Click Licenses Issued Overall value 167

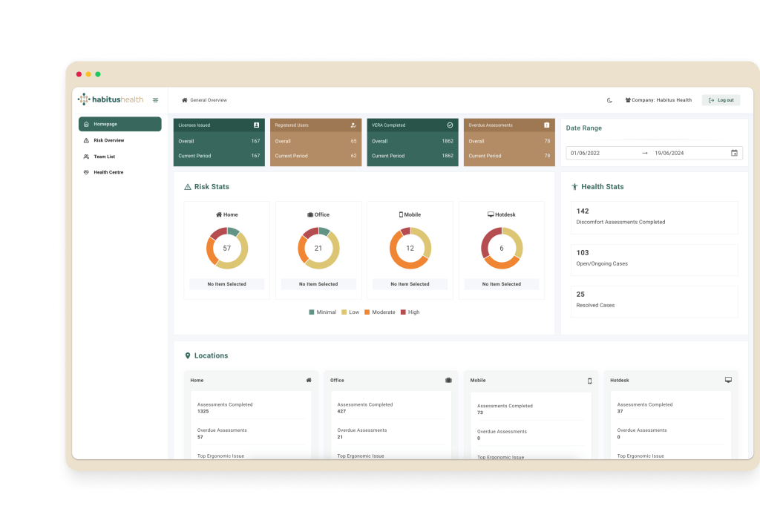coord(255,141)
